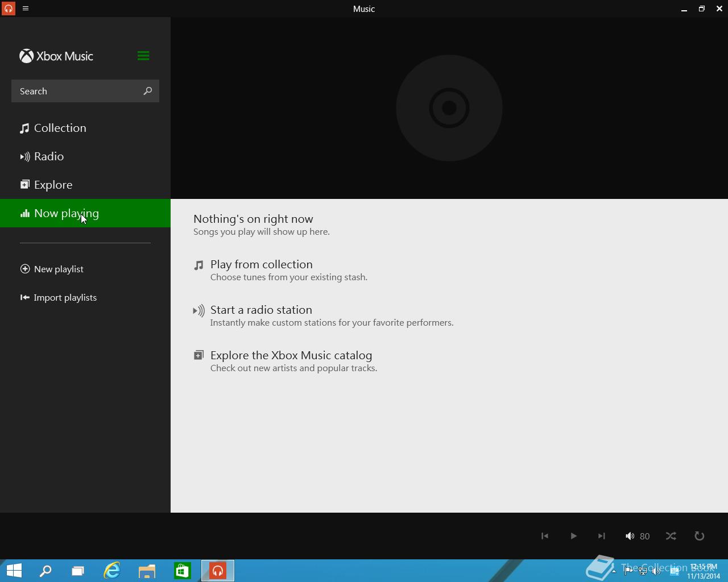
Task: Click the music note icon beside Play from collection
Action: point(198,265)
